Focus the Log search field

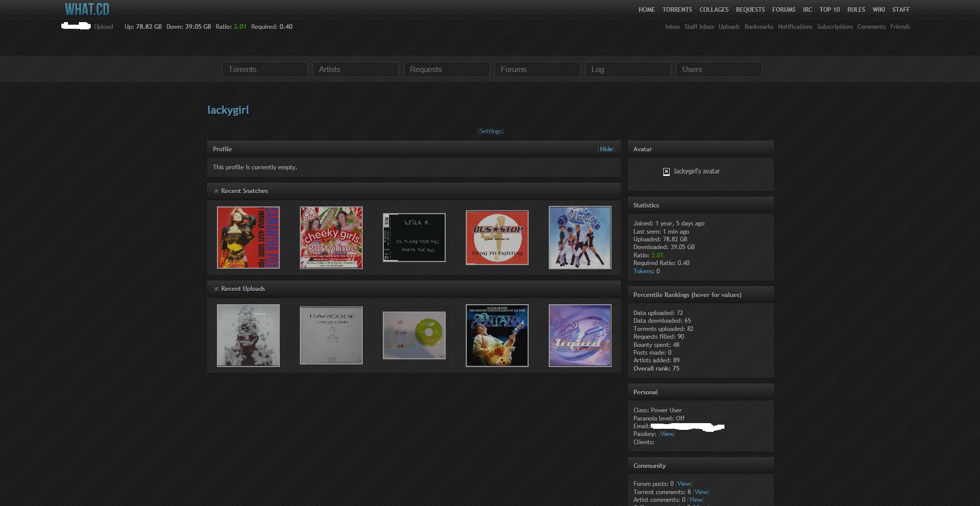628,69
